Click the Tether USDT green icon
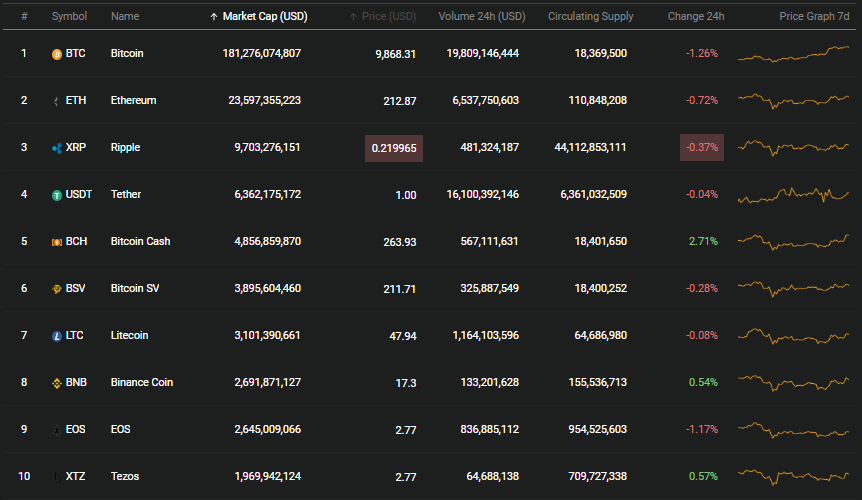The height and width of the screenshot is (500, 862). [57, 195]
